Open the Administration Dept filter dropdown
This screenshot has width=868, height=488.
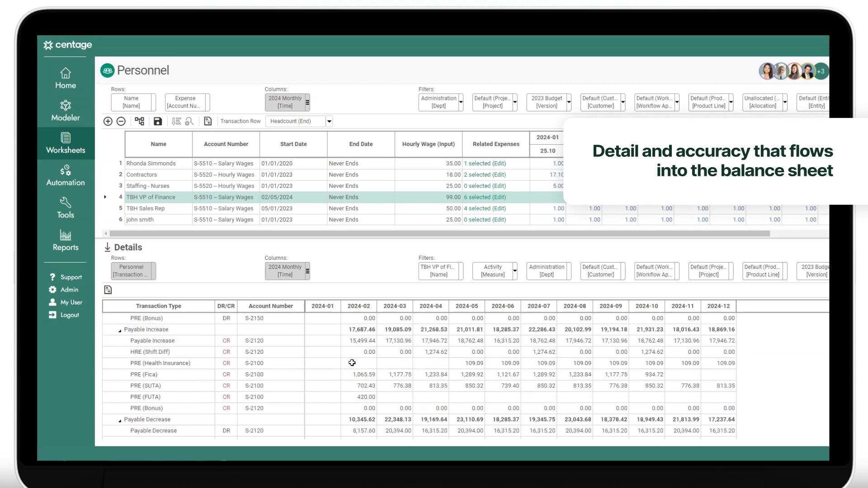click(x=461, y=102)
